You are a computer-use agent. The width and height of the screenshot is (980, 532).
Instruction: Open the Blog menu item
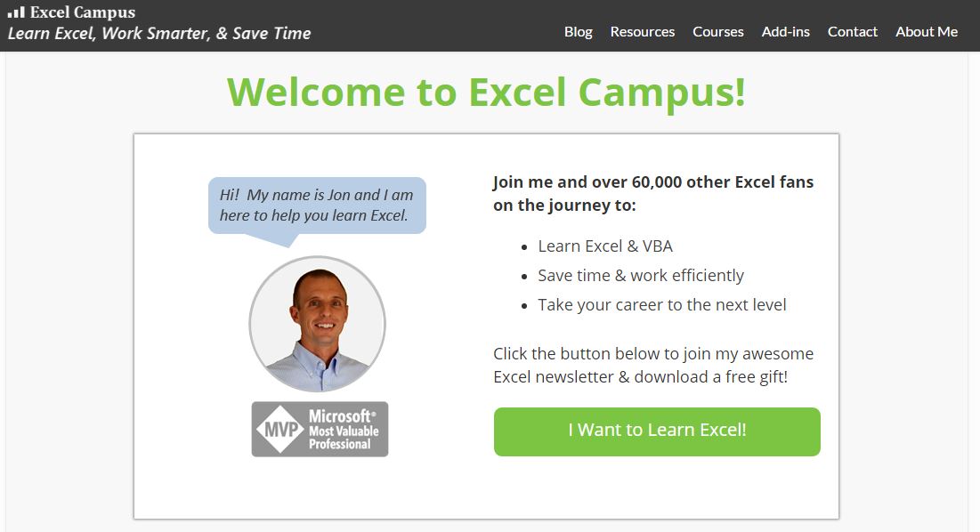[578, 32]
